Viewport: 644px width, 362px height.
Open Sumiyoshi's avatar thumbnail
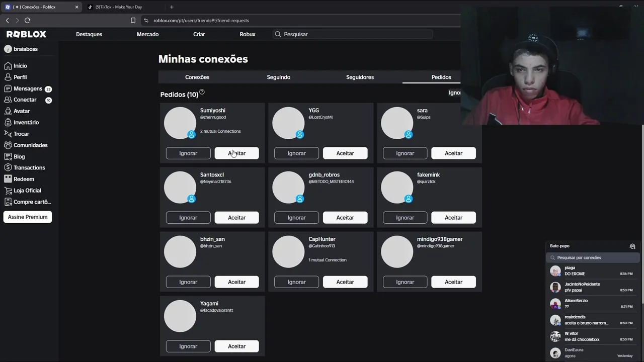(180, 123)
